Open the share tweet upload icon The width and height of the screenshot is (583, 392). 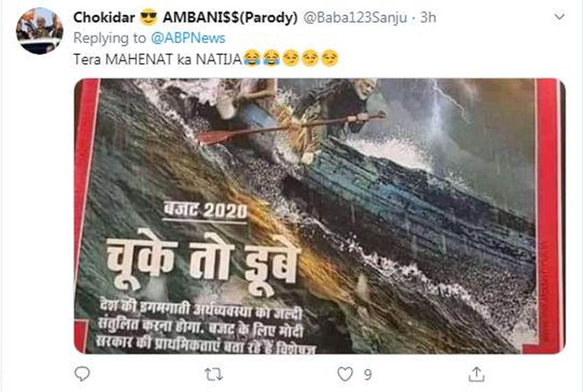476,373
